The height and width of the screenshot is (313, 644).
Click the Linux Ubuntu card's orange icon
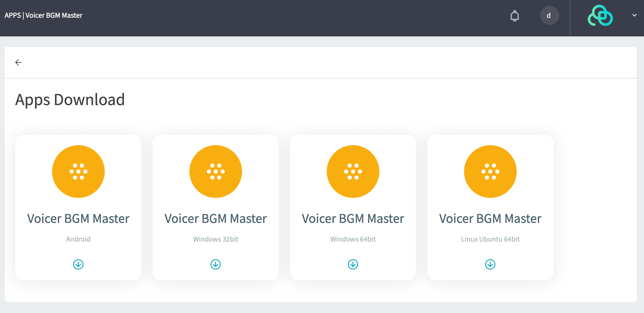(490, 172)
